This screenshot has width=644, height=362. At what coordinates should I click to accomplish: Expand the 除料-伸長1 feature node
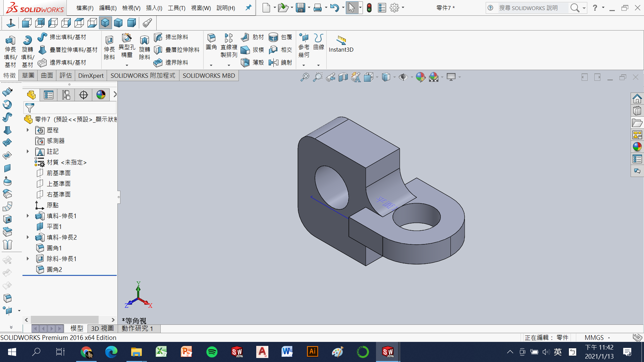click(x=28, y=259)
